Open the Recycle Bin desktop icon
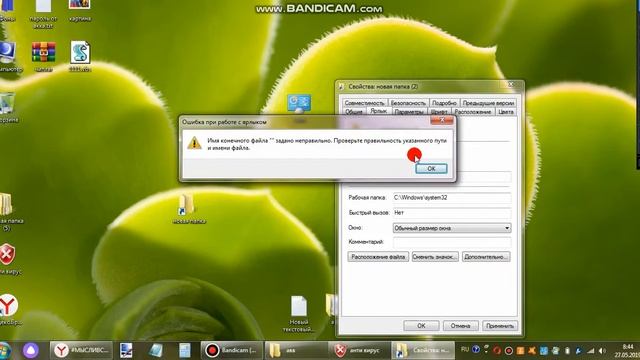Screen dimensions: 640x360 [7, 103]
